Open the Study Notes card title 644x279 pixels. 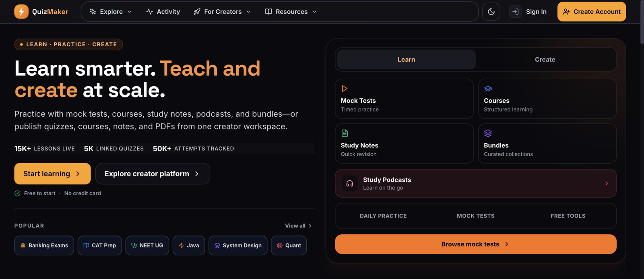359,145
